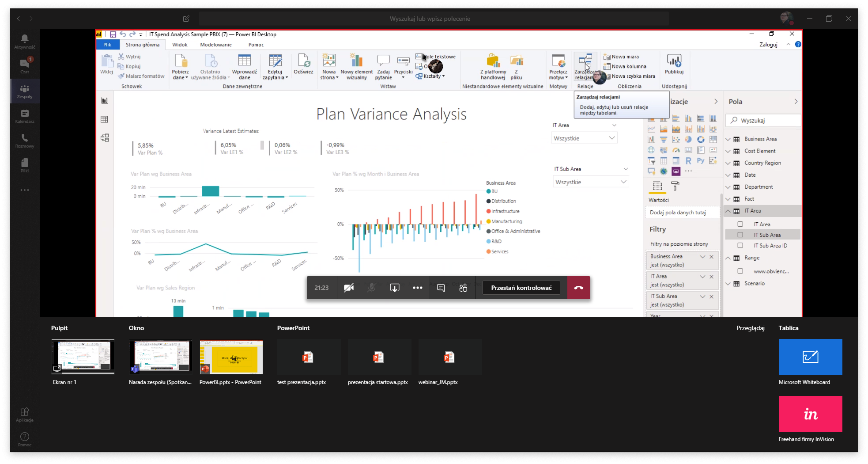Click Nowy element wizualny icon
The height and width of the screenshot is (464, 868).
(357, 67)
